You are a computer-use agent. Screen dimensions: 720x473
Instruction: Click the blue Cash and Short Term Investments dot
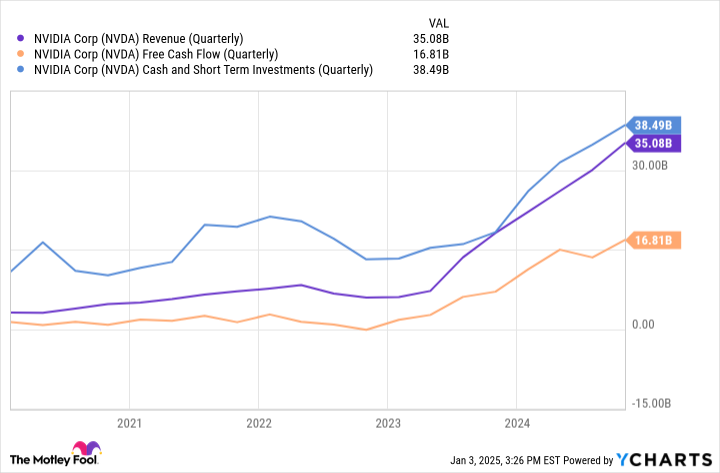pyautogui.click(x=20, y=70)
